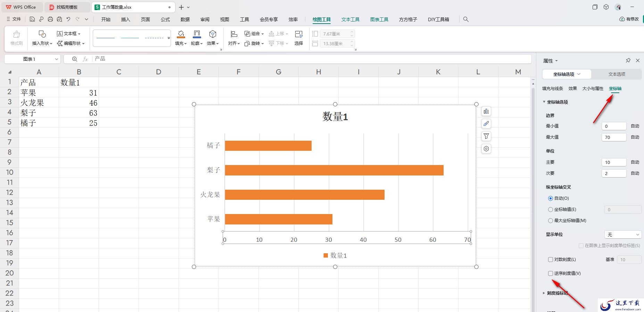The height and width of the screenshot is (312, 644).
Task: Open the quick access toolbar customize arrow
Action: [x=86, y=19]
